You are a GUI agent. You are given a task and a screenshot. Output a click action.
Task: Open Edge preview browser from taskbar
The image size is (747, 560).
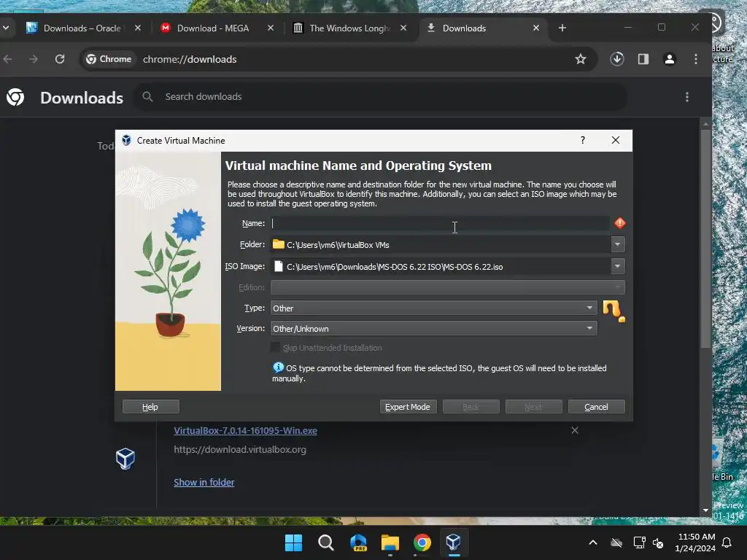358,542
